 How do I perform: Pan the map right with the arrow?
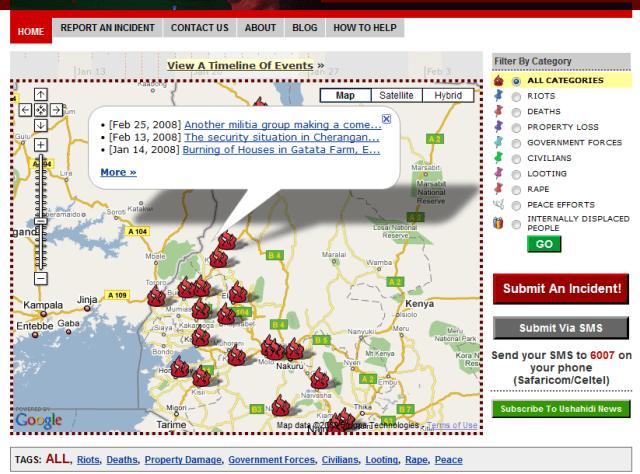[57, 109]
